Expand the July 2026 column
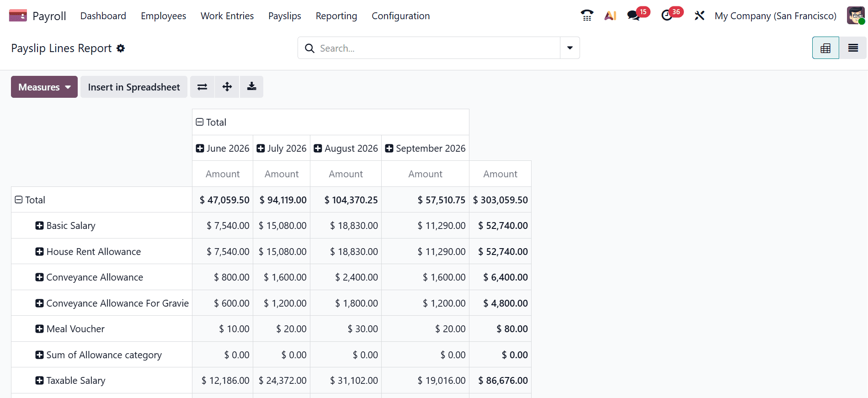 click(x=261, y=149)
